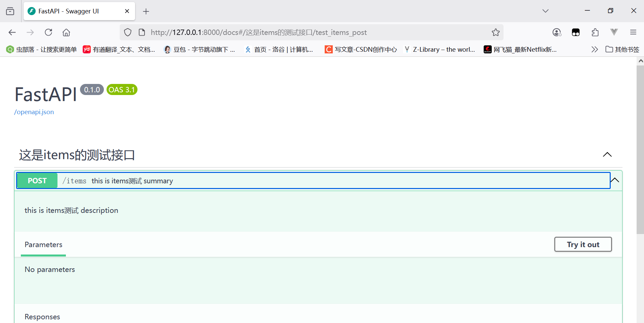
Task: Collapse the 这是items的测试接口 section
Action: 607,154
